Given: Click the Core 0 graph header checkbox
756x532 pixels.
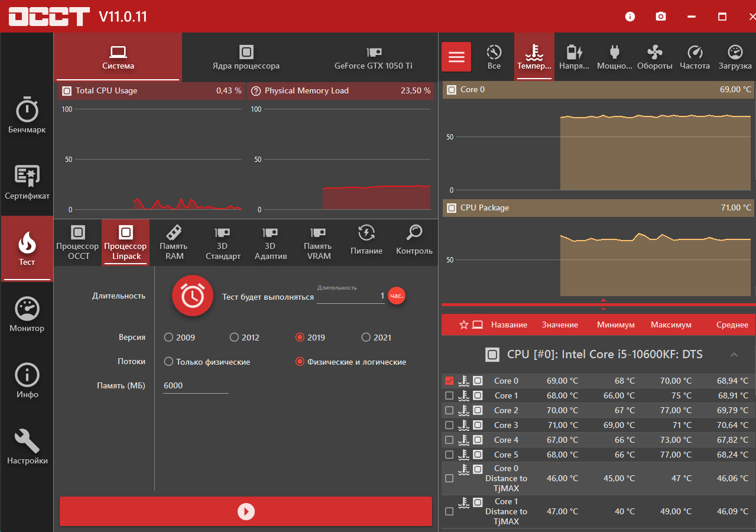Looking at the screenshot, I should point(452,90).
